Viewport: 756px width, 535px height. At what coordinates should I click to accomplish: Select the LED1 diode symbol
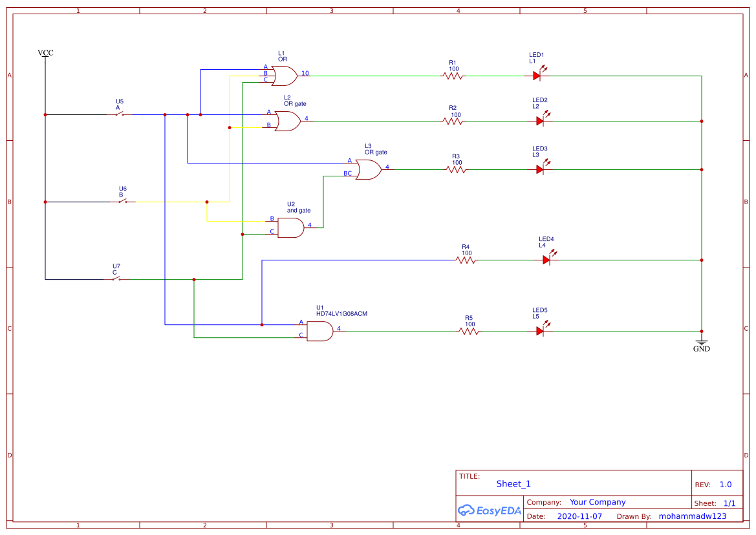537,76
